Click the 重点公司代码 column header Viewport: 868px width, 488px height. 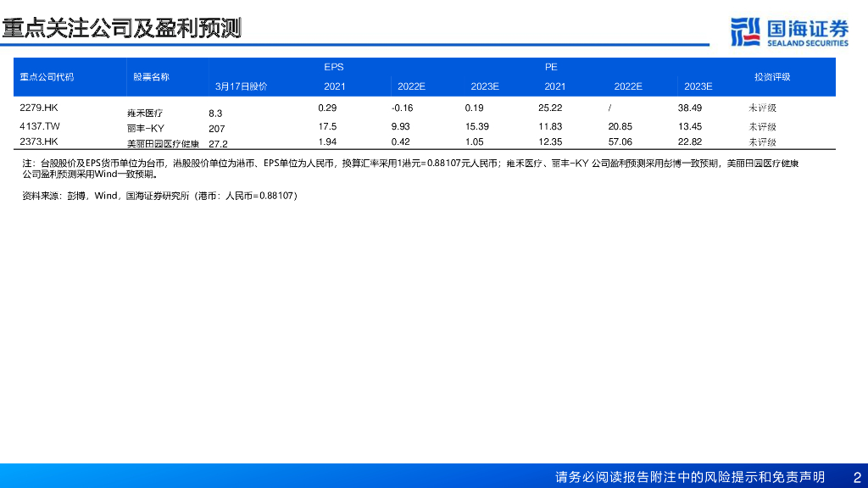click(x=47, y=77)
